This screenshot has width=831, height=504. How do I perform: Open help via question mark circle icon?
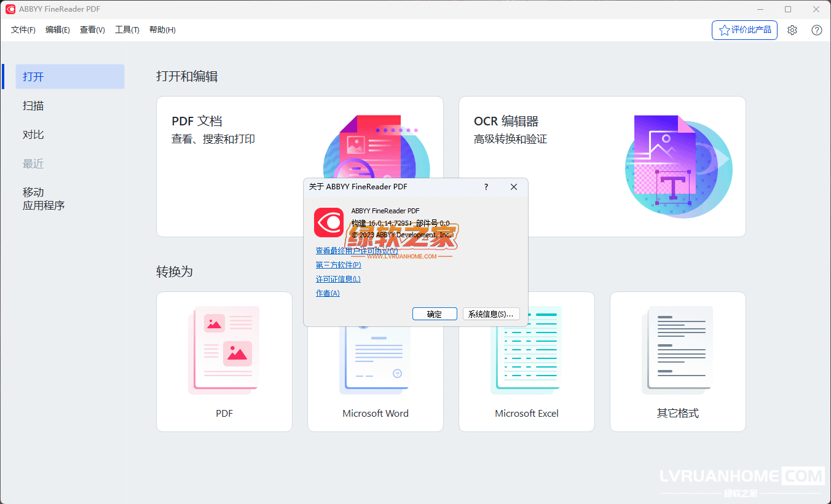817,30
